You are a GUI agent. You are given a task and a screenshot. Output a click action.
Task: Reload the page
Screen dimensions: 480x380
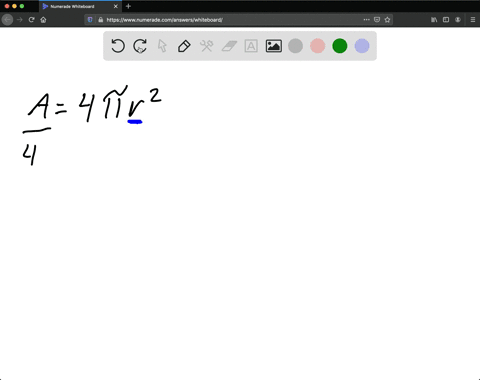tap(32, 20)
